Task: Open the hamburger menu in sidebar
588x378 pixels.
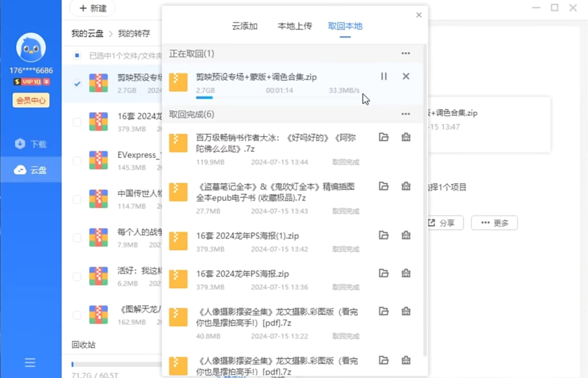Action: [x=30, y=362]
